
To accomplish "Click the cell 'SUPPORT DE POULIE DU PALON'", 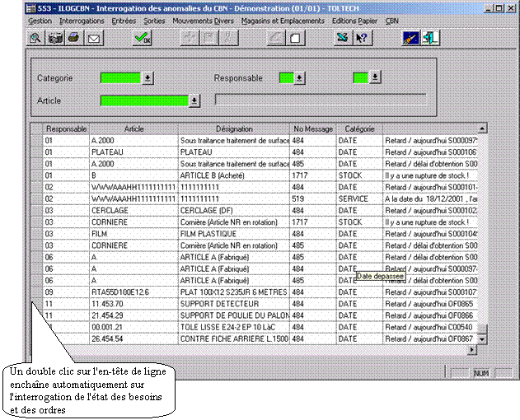I will point(234,315).
